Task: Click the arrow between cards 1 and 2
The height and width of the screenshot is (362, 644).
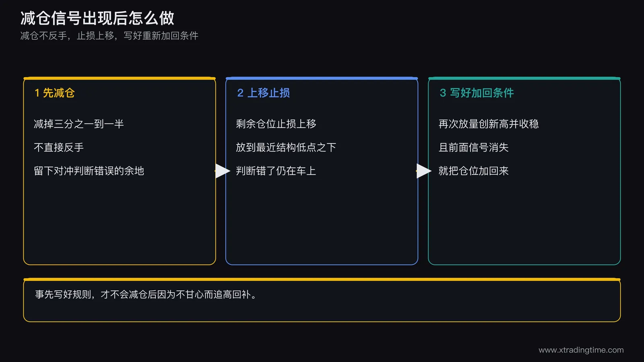Action: pos(223,171)
